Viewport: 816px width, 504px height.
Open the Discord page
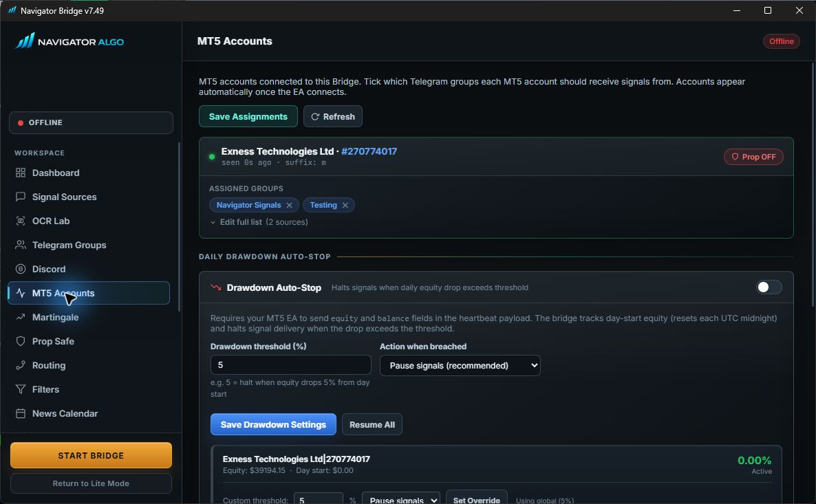click(x=48, y=269)
